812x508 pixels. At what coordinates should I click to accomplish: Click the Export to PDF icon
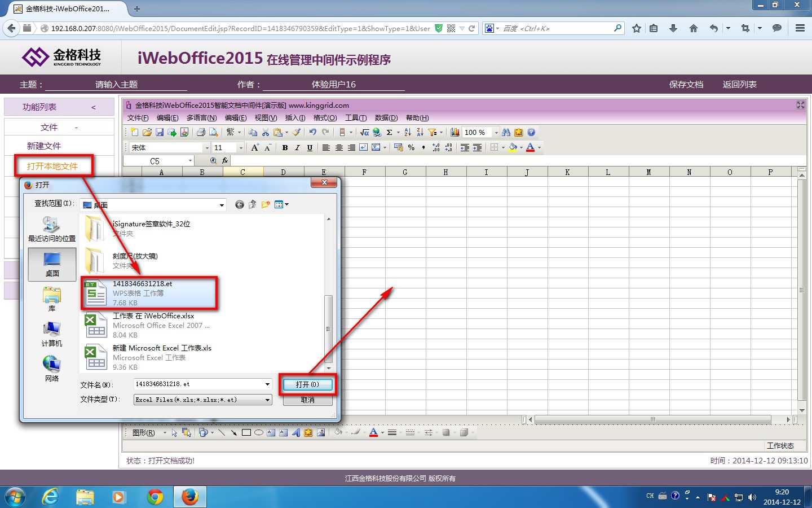[x=184, y=132]
